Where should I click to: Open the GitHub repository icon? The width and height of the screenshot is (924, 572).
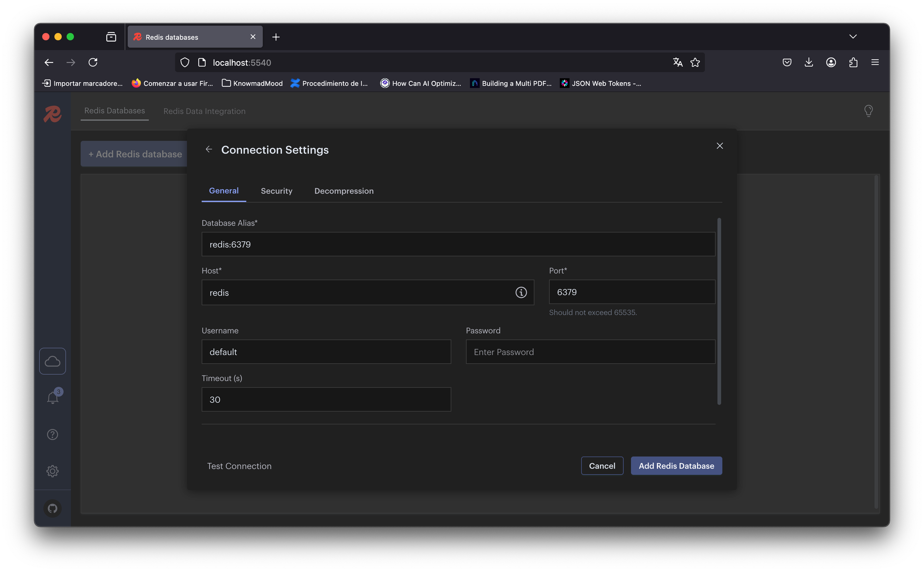53,508
